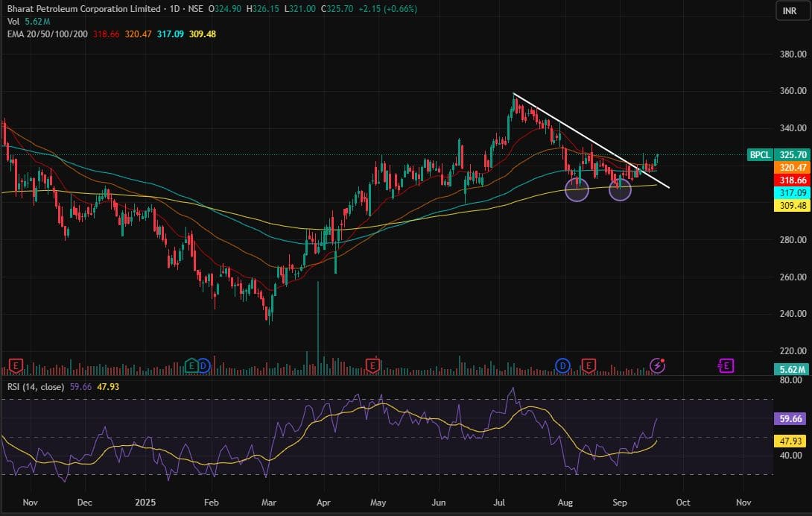Click the blue dividend D icon near February
This screenshot has width=812, height=516.
[204, 365]
